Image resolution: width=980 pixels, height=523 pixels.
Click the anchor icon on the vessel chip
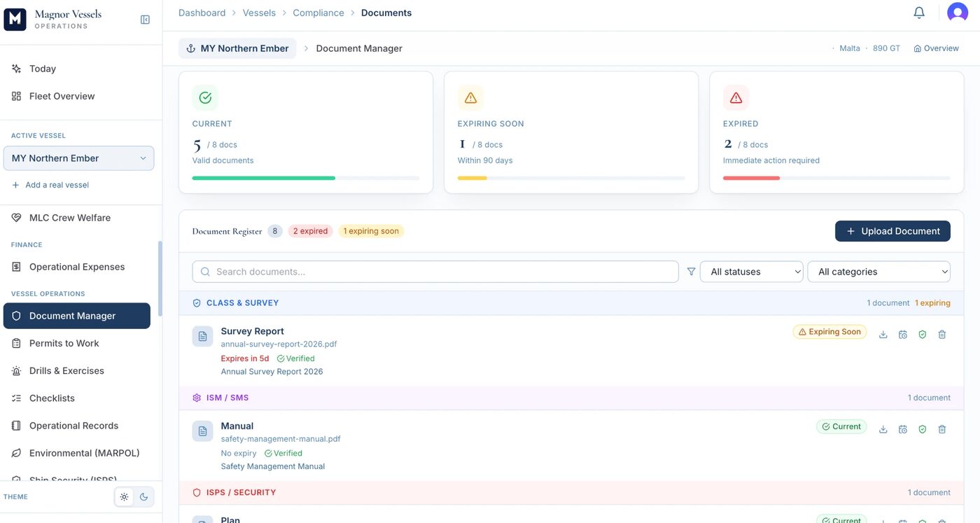190,48
